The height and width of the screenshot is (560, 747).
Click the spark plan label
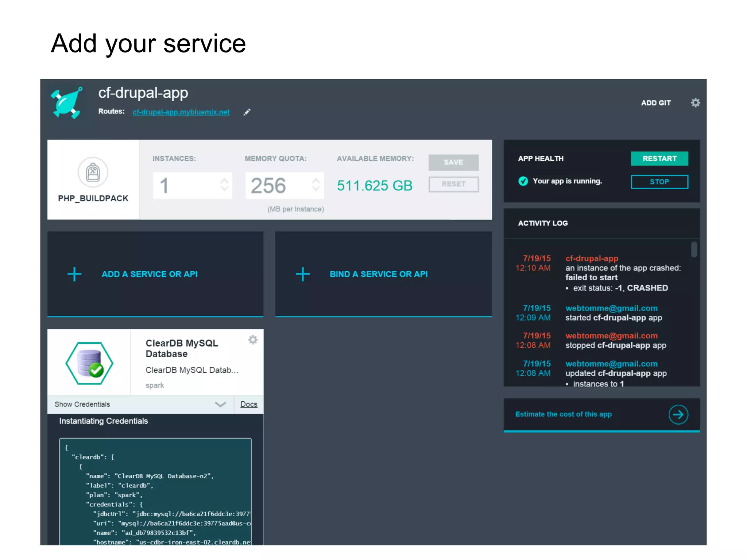point(155,386)
